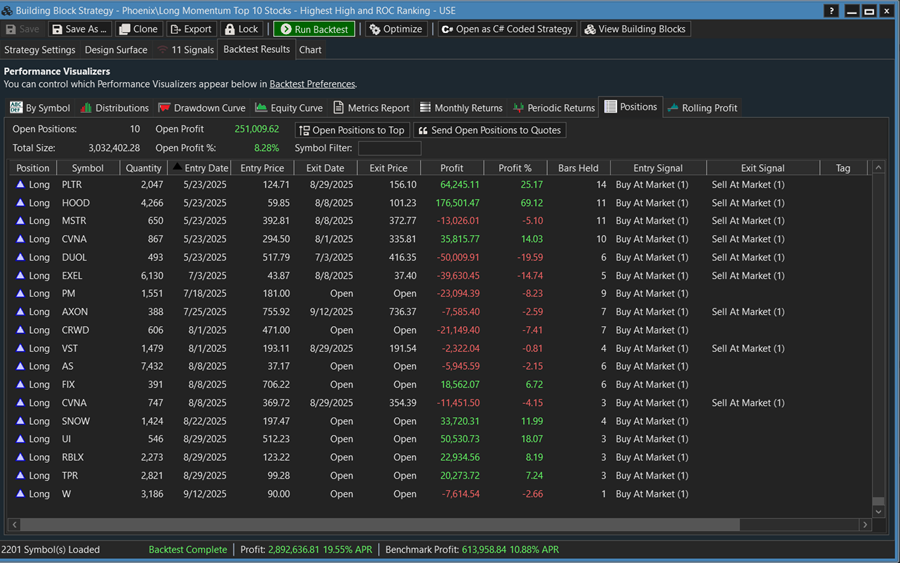
Task: Click the Run Backtest toolbar button
Action: pyautogui.click(x=313, y=29)
